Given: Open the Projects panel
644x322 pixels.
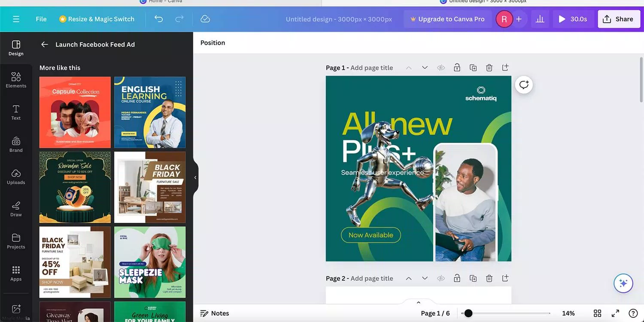Looking at the screenshot, I should point(16,240).
